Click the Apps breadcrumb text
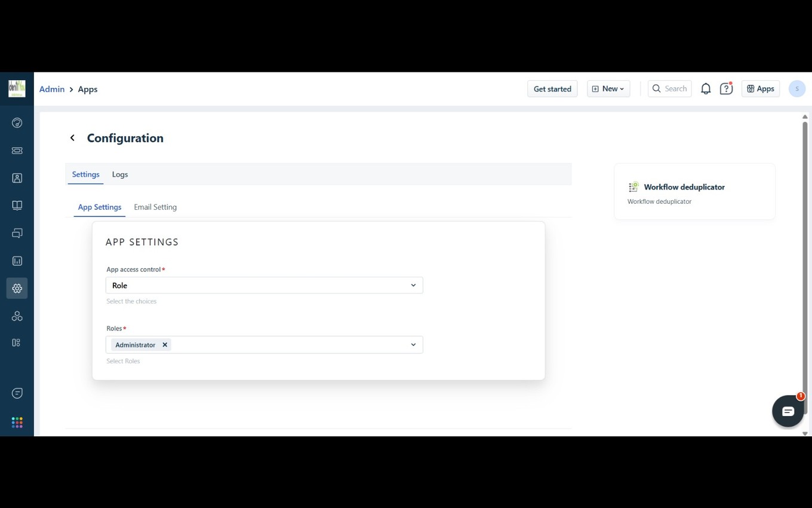Image resolution: width=812 pixels, height=508 pixels. pyautogui.click(x=88, y=89)
